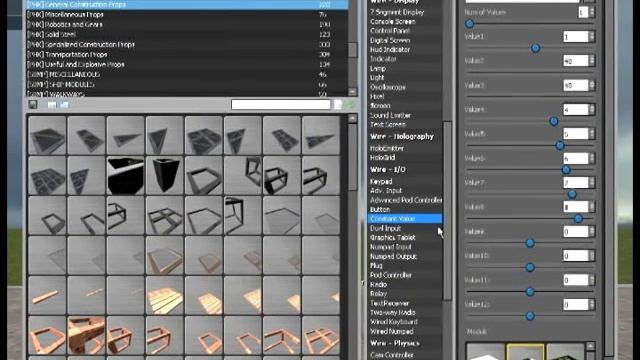Select the Constant Value tool
Screen dimensions: 640x360
click(x=404, y=219)
